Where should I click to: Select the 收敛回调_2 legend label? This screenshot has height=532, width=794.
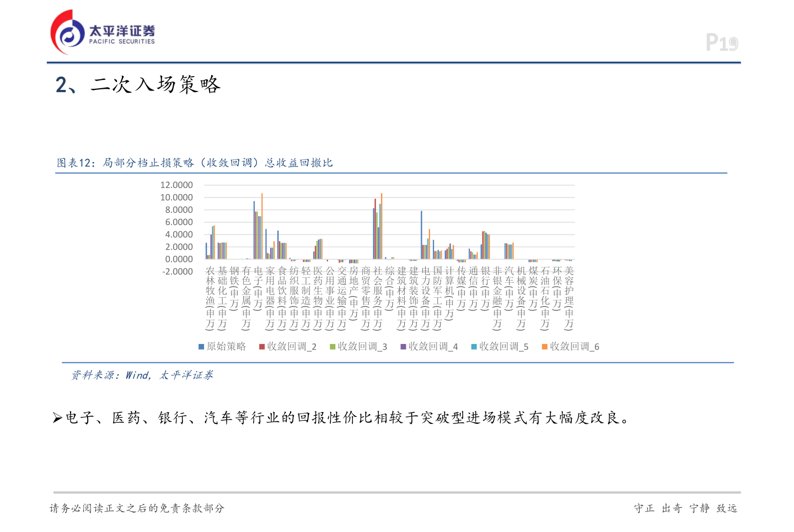pos(292,346)
